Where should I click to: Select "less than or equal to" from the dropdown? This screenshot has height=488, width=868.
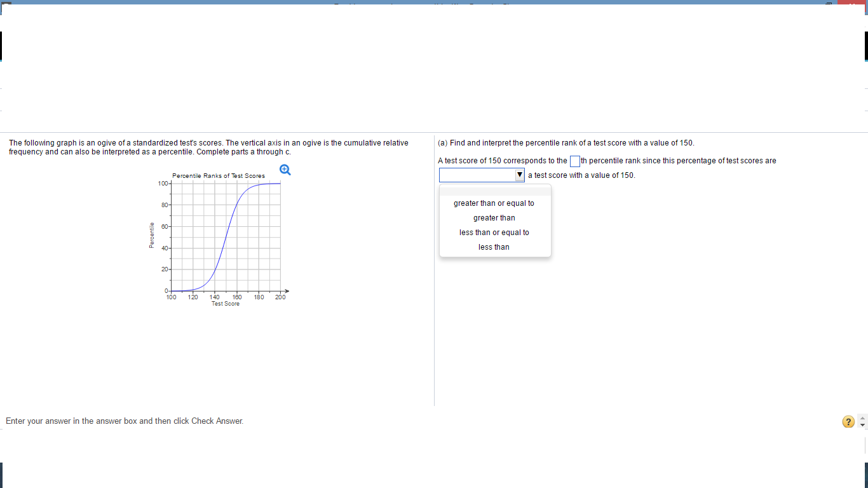tap(494, 232)
